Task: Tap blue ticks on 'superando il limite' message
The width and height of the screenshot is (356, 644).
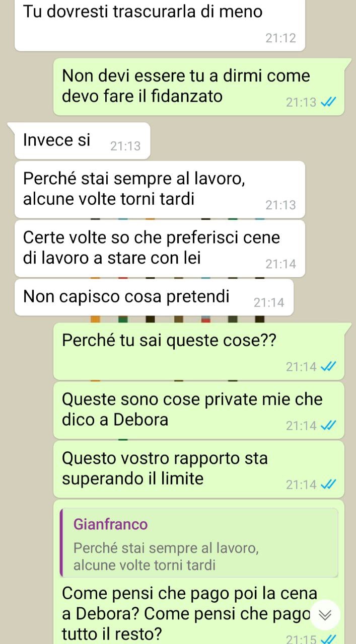Action: point(329,485)
